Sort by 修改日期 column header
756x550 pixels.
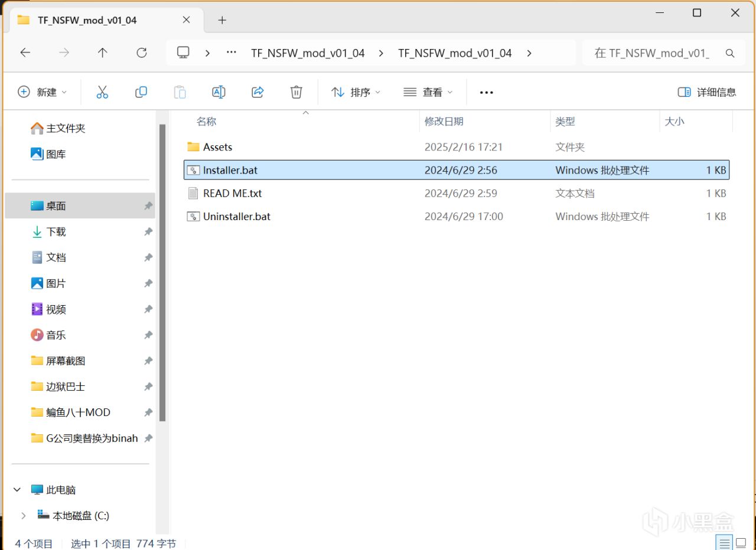[444, 122]
